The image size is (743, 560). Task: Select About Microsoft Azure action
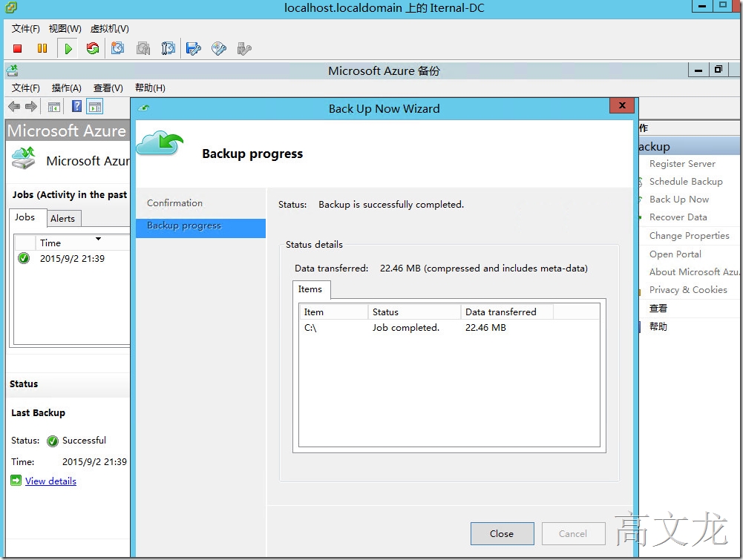pyautogui.click(x=694, y=272)
